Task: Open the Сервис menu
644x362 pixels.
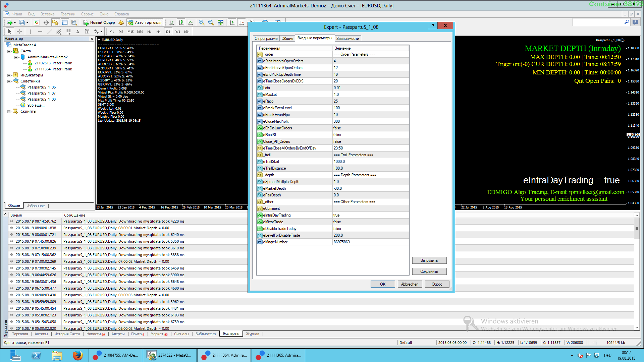Action: click(87, 14)
